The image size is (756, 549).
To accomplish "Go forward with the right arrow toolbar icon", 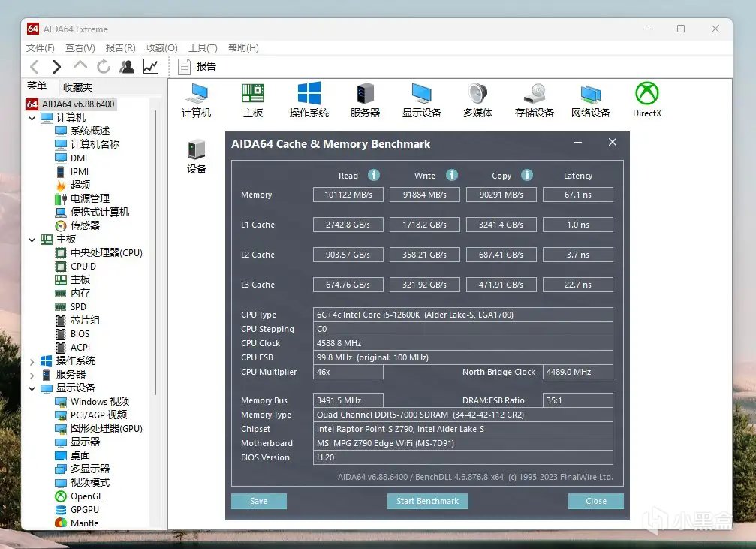I will click(x=56, y=67).
